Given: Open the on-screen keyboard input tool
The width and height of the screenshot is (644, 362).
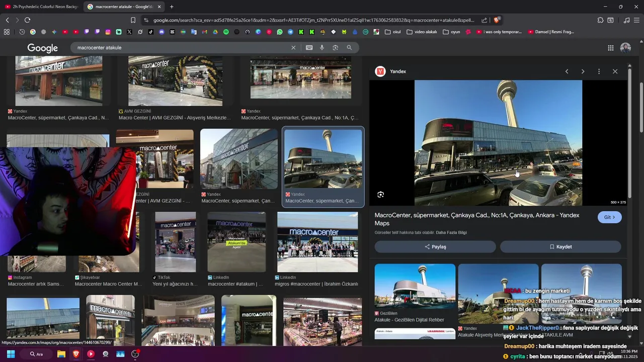Looking at the screenshot, I should pos(309,48).
